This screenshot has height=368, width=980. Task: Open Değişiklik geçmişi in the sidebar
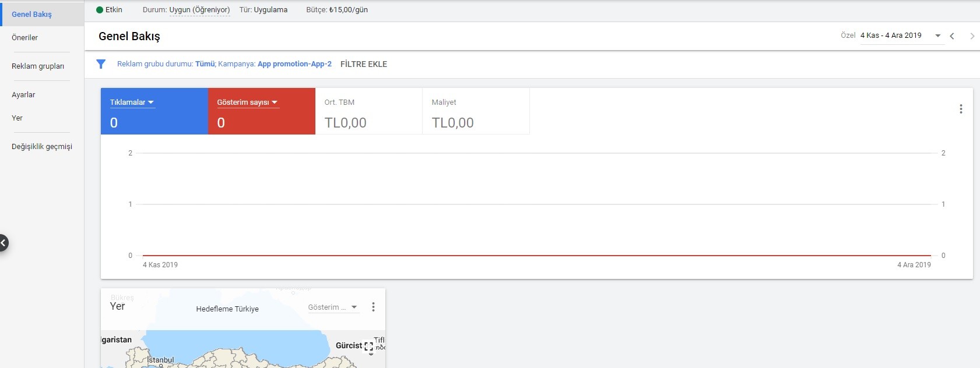point(42,147)
